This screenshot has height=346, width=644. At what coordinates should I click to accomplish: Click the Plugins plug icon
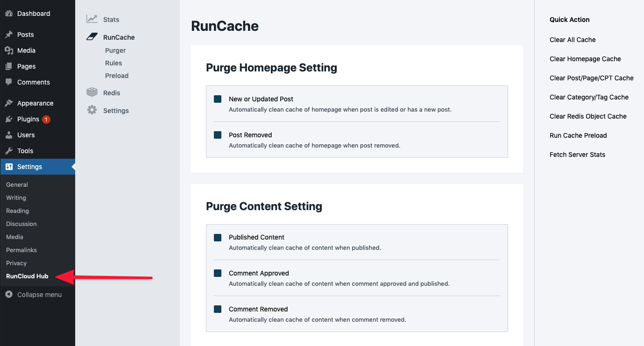9,119
